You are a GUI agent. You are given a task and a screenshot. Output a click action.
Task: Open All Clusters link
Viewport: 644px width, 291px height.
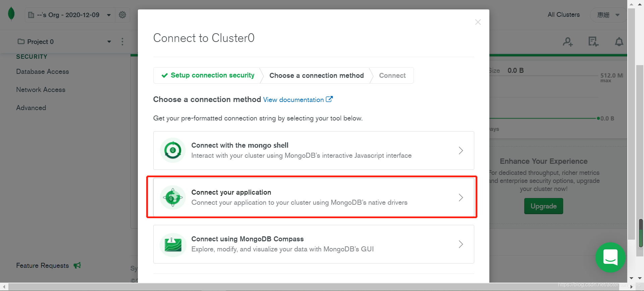point(563,15)
